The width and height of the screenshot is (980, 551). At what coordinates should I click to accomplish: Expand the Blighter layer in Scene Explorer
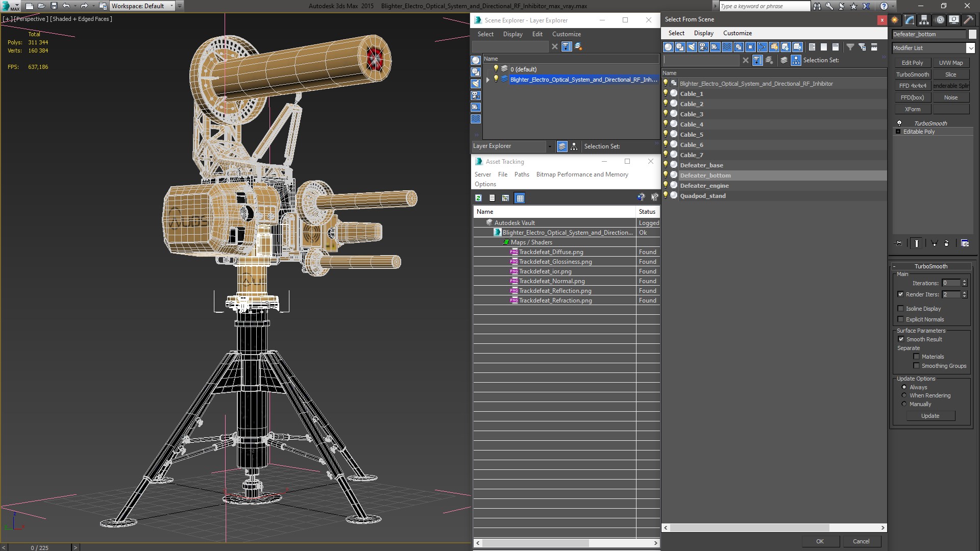[488, 80]
